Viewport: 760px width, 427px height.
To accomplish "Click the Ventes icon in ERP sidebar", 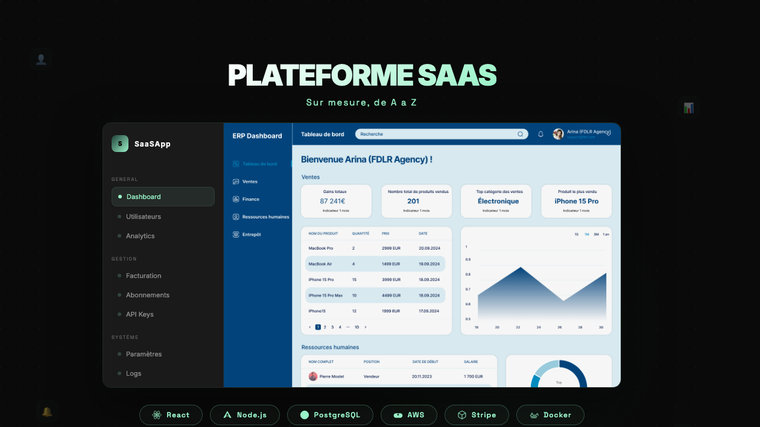I will pyautogui.click(x=236, y=182).
